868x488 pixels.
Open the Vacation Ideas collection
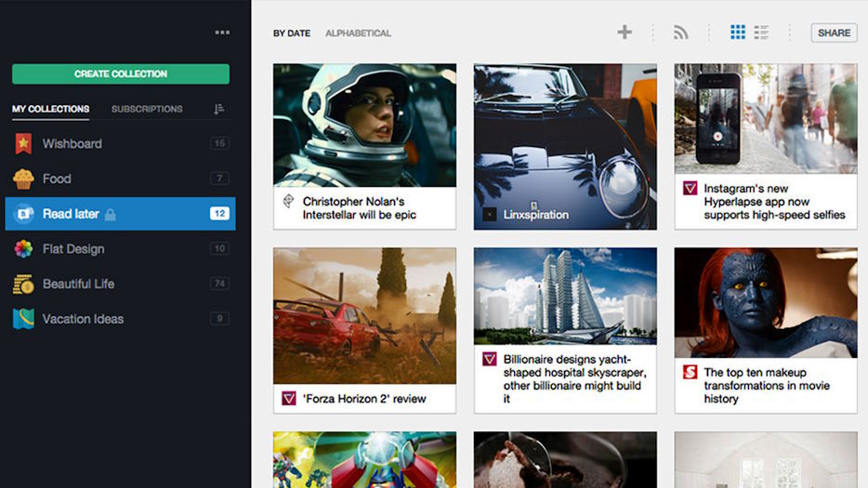point(120,319)
